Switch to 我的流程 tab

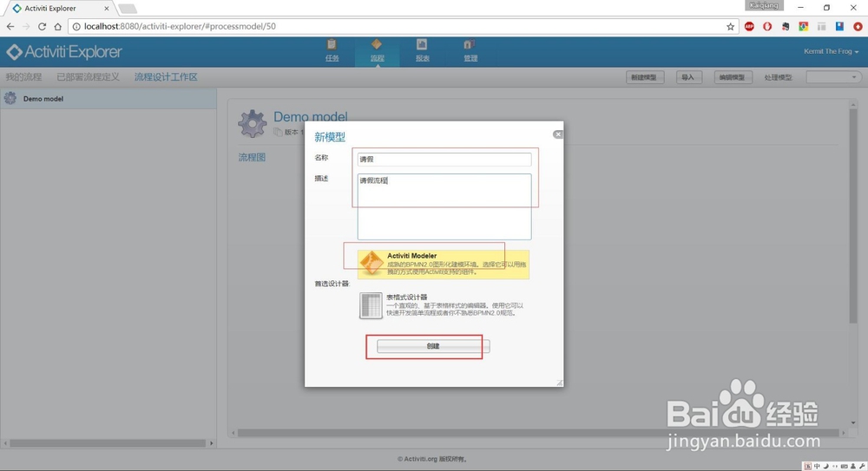tap(23, 77)
